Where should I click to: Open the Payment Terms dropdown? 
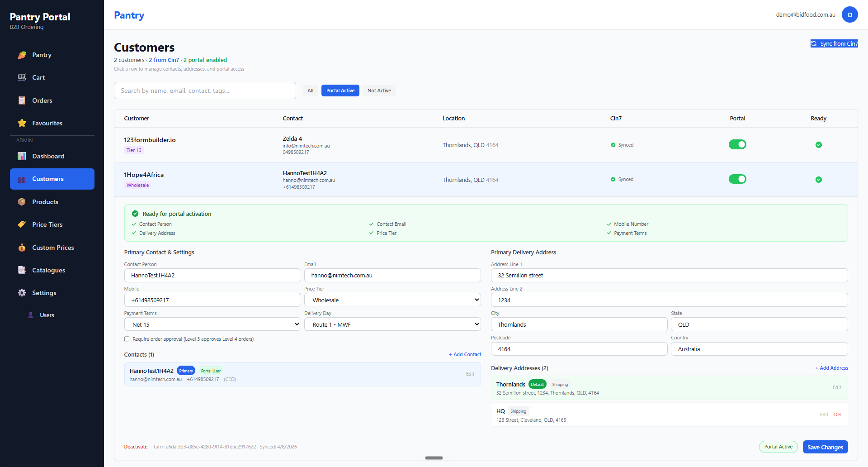pyautogui.click(x=212, y=324)
